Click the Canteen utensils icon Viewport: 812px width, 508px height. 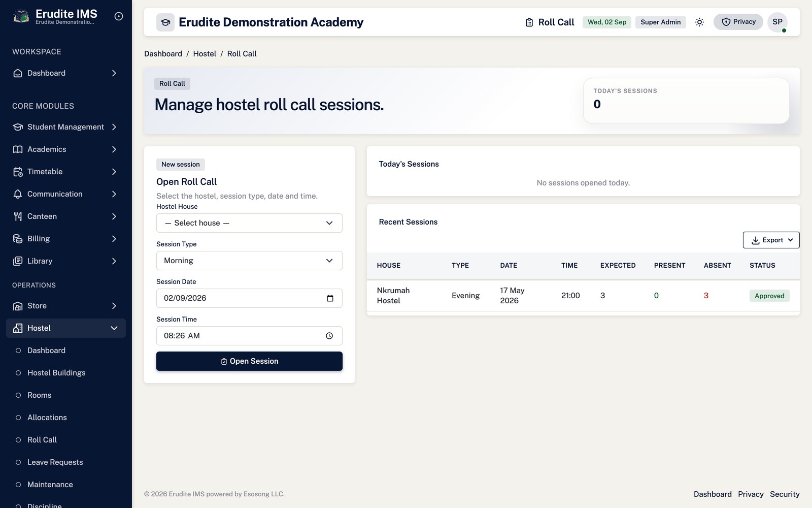tap(18, 216)
